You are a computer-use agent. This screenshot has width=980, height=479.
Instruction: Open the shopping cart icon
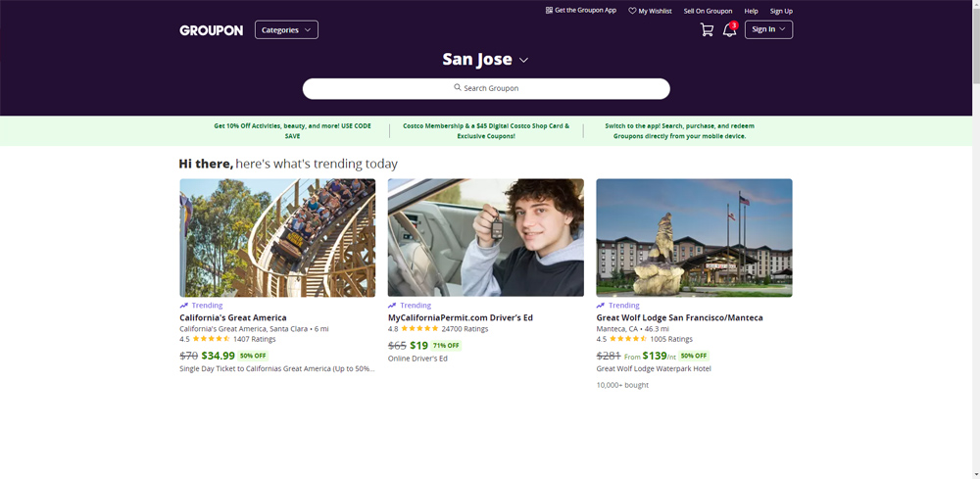707,30
